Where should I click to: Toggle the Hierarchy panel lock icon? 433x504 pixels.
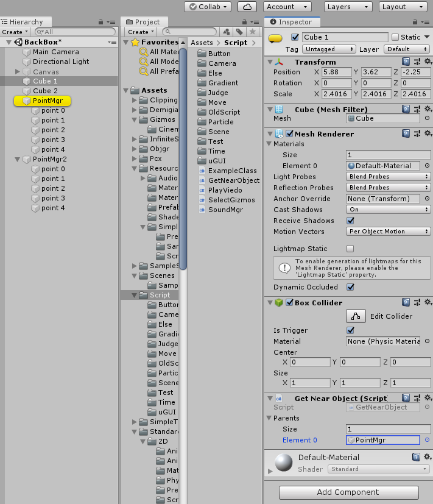100,22
